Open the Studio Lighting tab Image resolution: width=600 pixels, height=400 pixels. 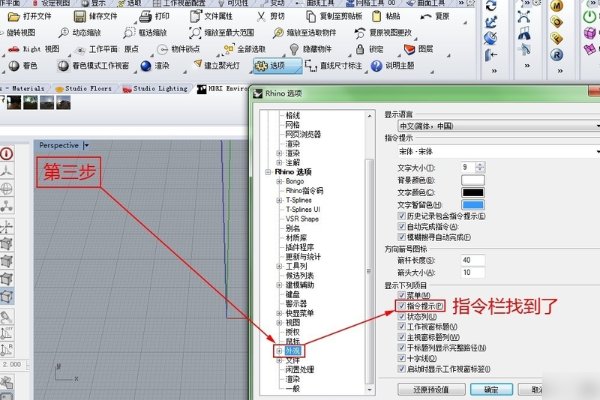[155, 89]
